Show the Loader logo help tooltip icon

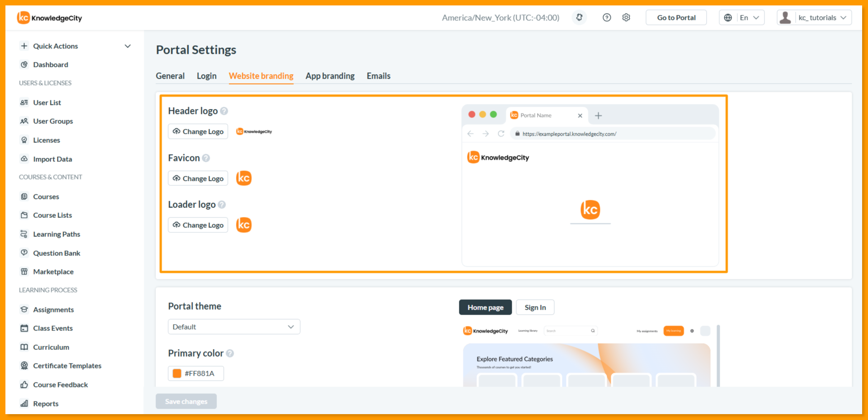click(x=222, y=205)
